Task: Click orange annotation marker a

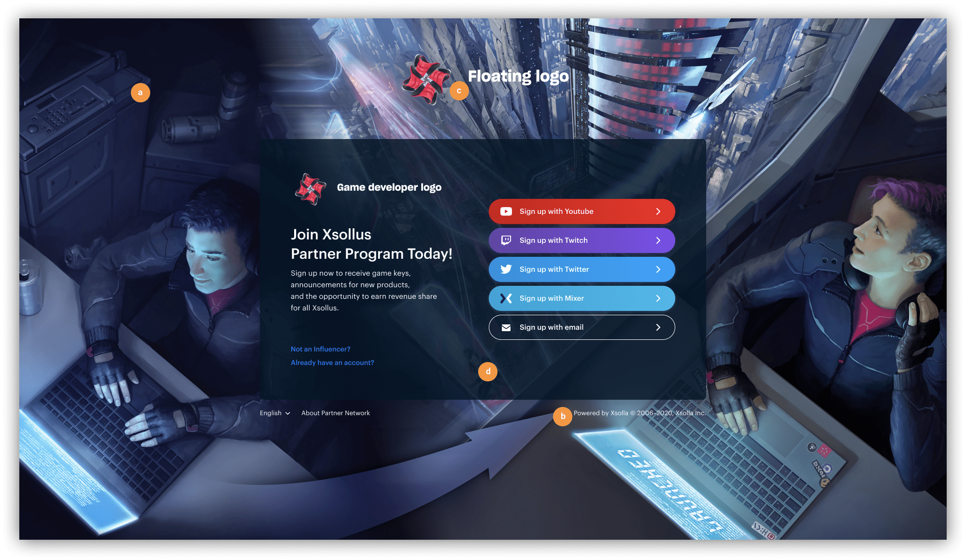Action: (141, 93)
